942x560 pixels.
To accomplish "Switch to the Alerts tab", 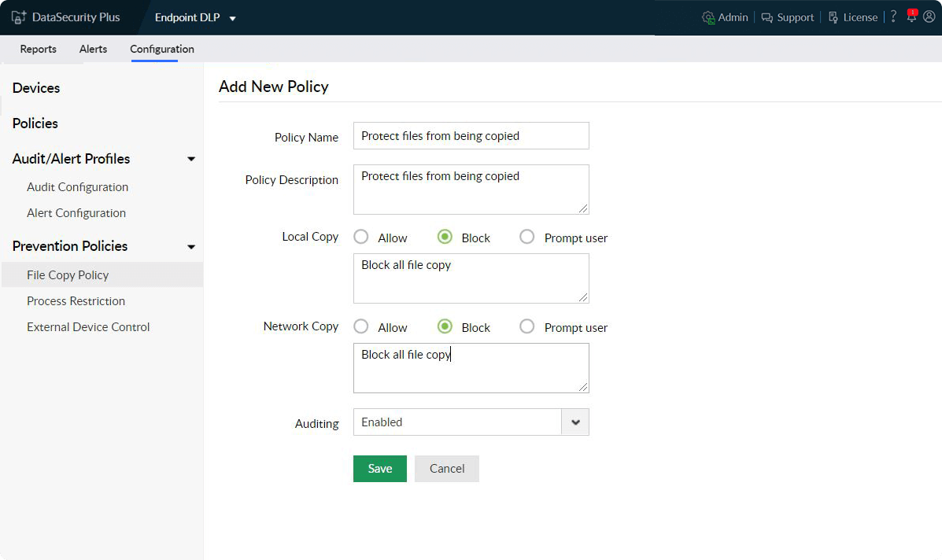I will [93, 49].
